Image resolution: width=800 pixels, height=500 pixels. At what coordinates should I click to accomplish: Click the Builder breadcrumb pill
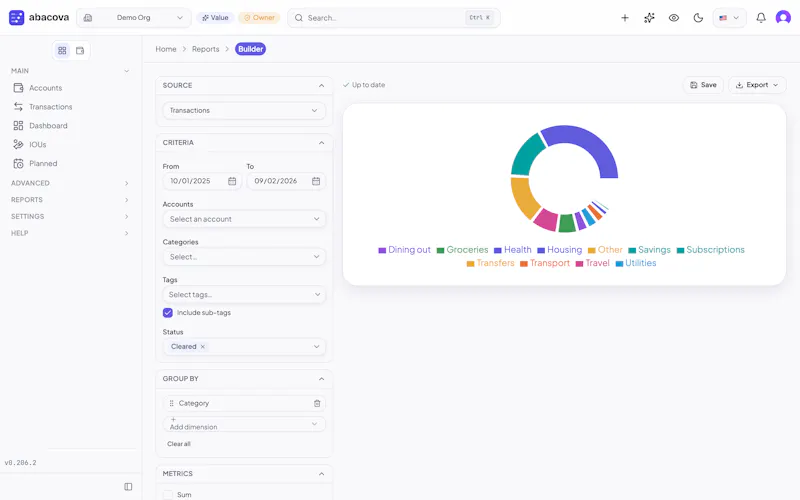[x=251, y=49]
